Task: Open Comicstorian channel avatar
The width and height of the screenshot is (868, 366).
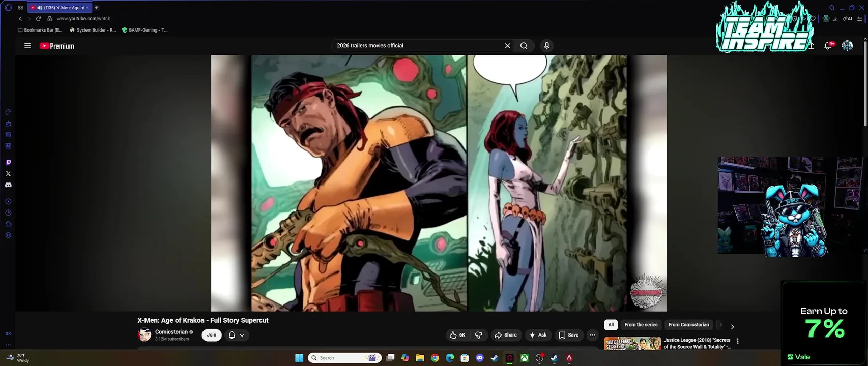Action: [x=144, y=335]
